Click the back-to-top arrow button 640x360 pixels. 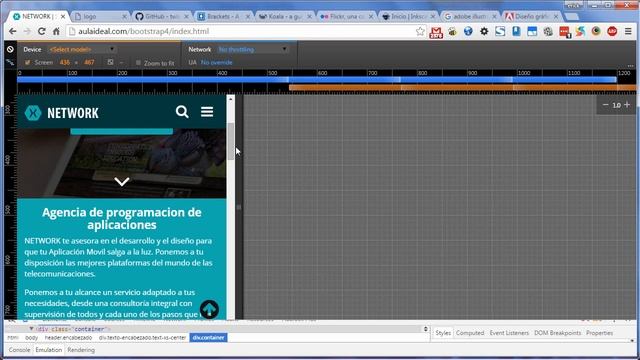click(x=209, y=309)
